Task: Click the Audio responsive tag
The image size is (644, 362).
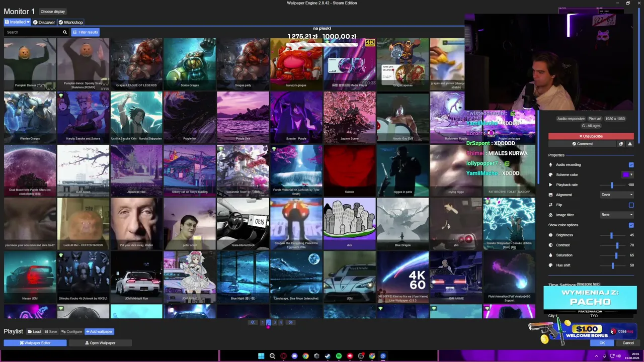Action: pyautogui.click(x=571, y=119)
